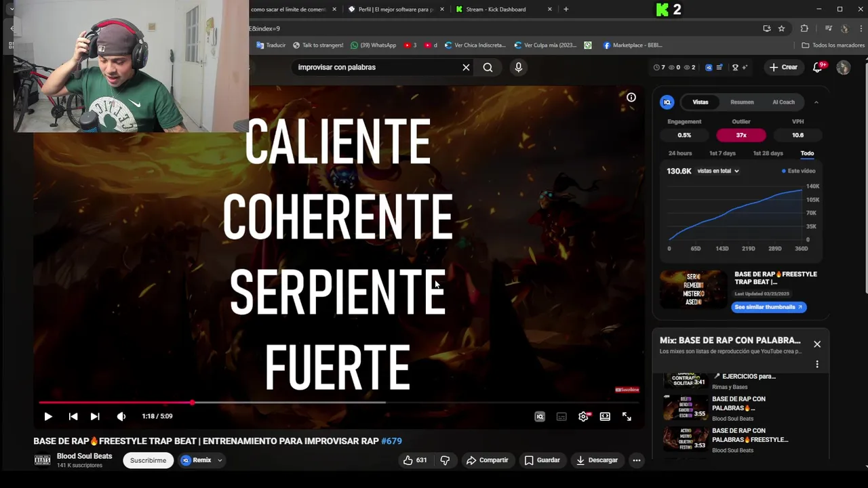Skip to the next video
Image resolution: width=868 pixels, height=488 pixels.
coord(95,416)
